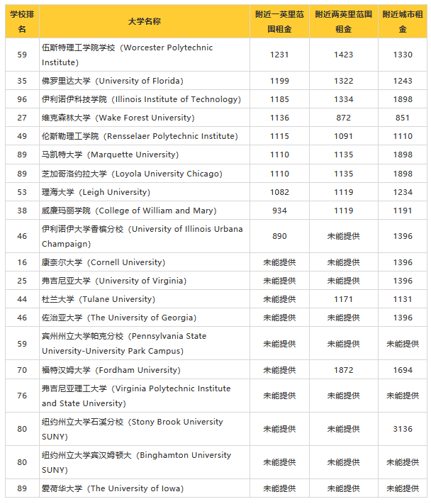This screenshot has height=504, width=431.
Task: Click the 1423 rent value
Action: point(344,55)
